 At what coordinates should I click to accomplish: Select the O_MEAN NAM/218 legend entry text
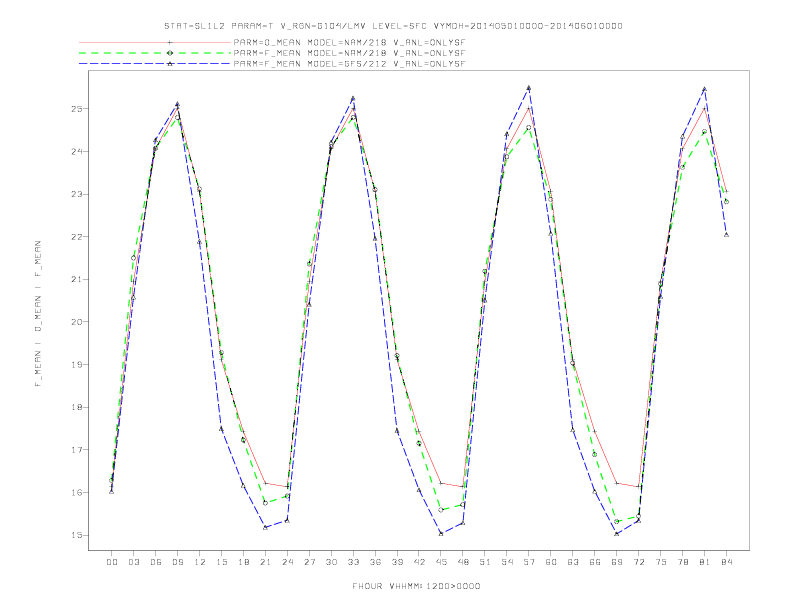coord(349,42)
